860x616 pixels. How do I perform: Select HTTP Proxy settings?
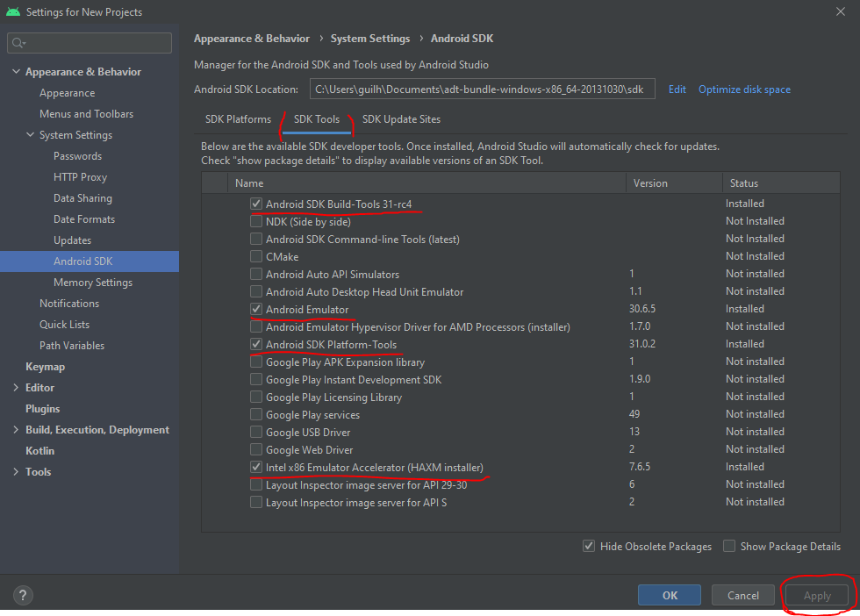point(80,177)
